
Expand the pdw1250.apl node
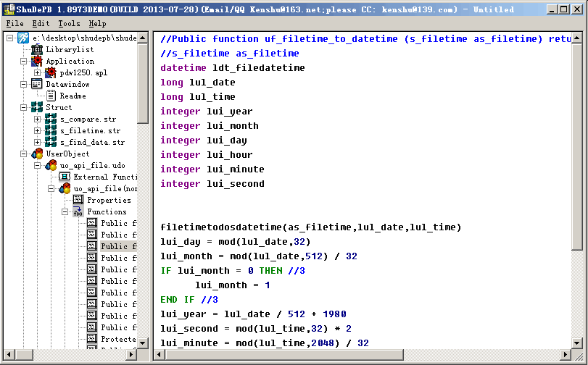point(38,72)
